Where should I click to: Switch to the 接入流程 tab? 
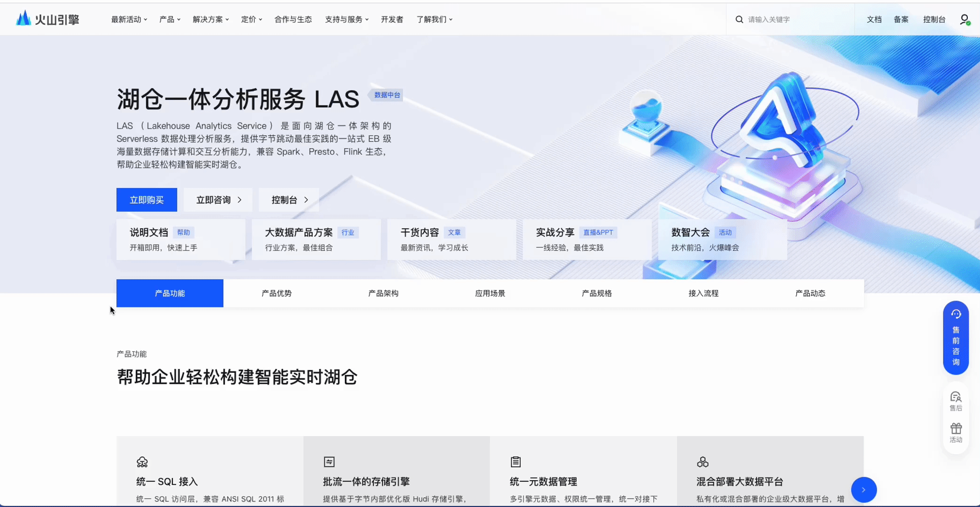703,293
